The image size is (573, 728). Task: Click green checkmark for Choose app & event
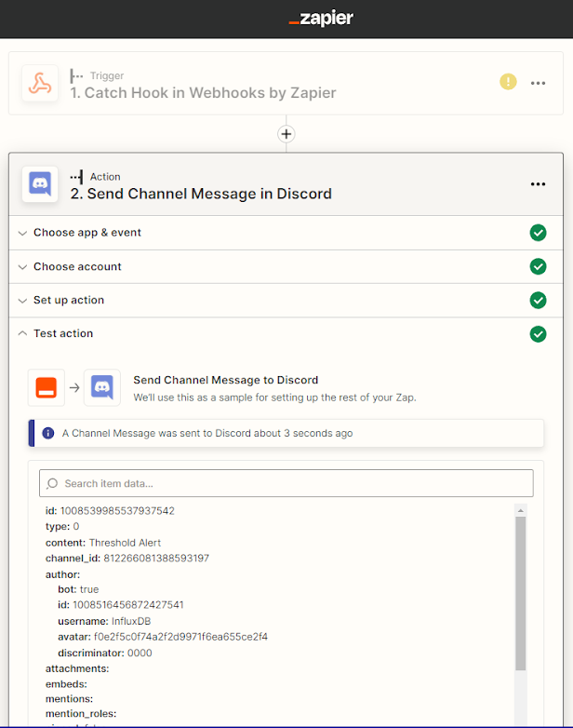pyautogui.click(x=538, y=233)
